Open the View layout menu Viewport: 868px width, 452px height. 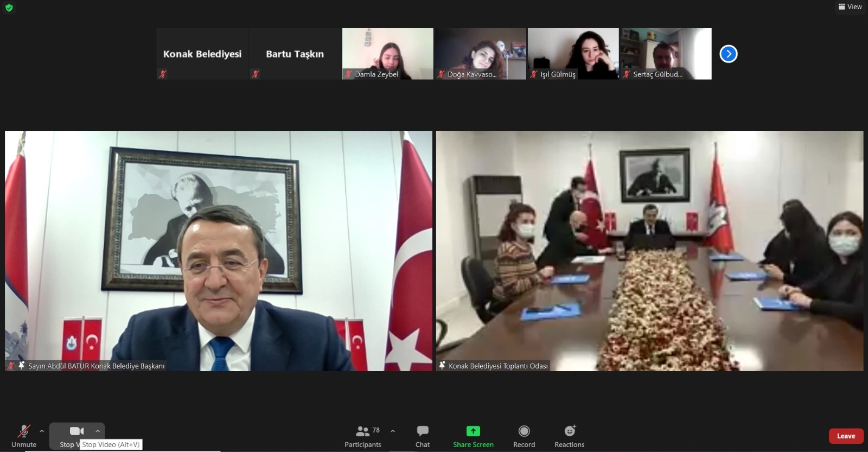[850, 7]
